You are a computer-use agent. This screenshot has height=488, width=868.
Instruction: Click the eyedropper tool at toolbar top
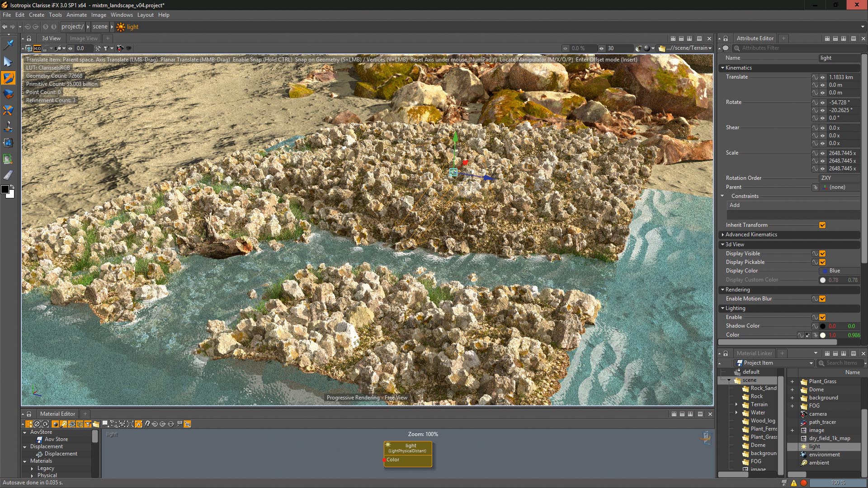pos(8,45)
